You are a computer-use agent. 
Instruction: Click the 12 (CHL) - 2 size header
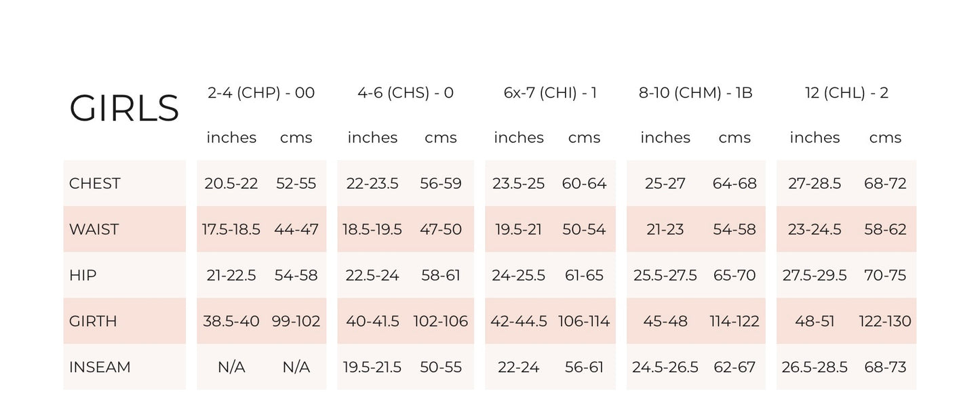[846, 93]
